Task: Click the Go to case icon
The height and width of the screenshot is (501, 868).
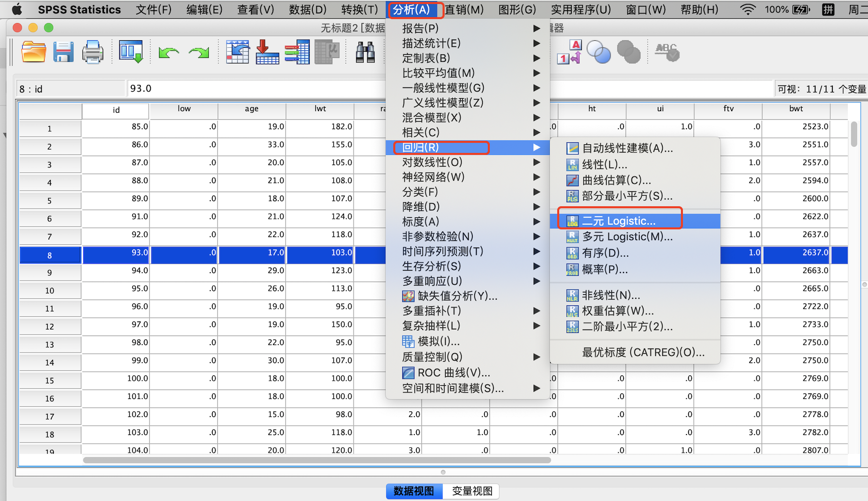Action: 238,52
